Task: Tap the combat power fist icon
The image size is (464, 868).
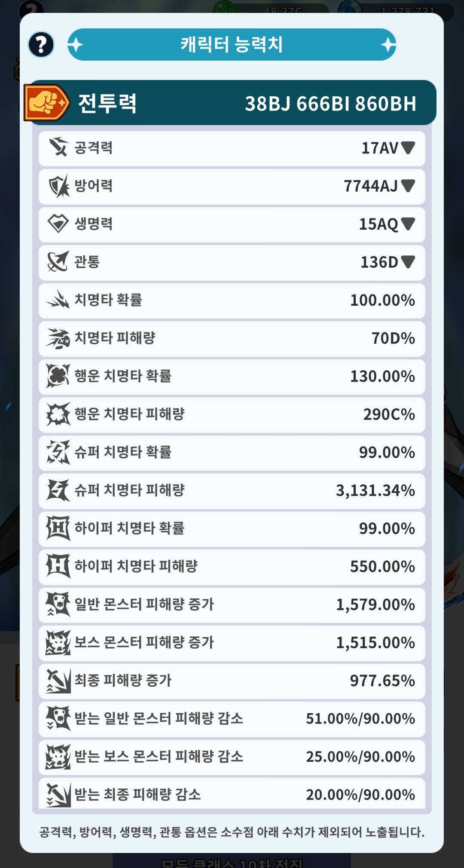Action: click(x=46, y=103)
